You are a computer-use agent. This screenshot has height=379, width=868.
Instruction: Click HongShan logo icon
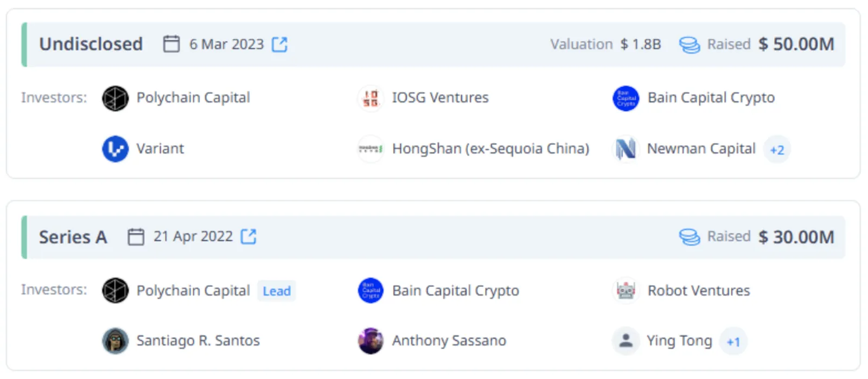click(371, 149)
